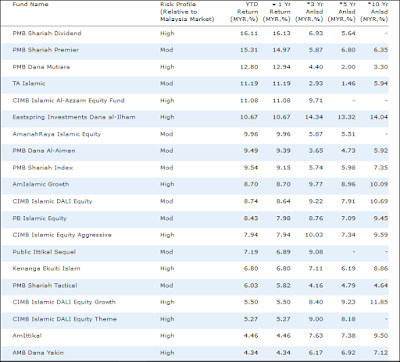Select 3 Yr value 9.71 for CIMB Al-Azzam

(316, 101)
